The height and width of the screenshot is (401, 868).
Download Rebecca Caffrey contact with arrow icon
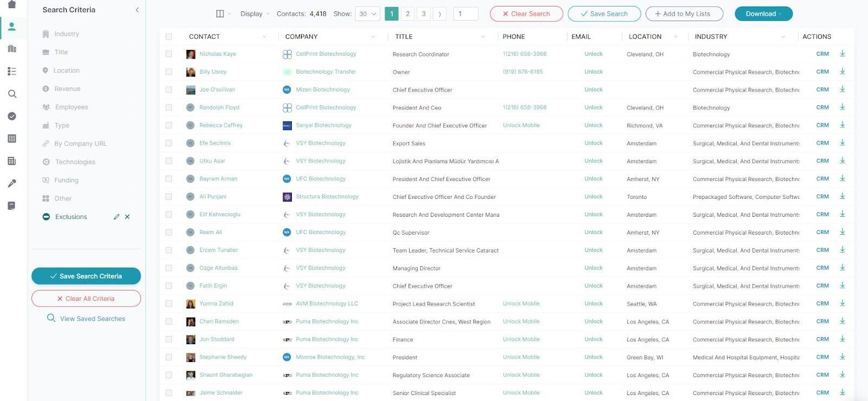point(843,125)
